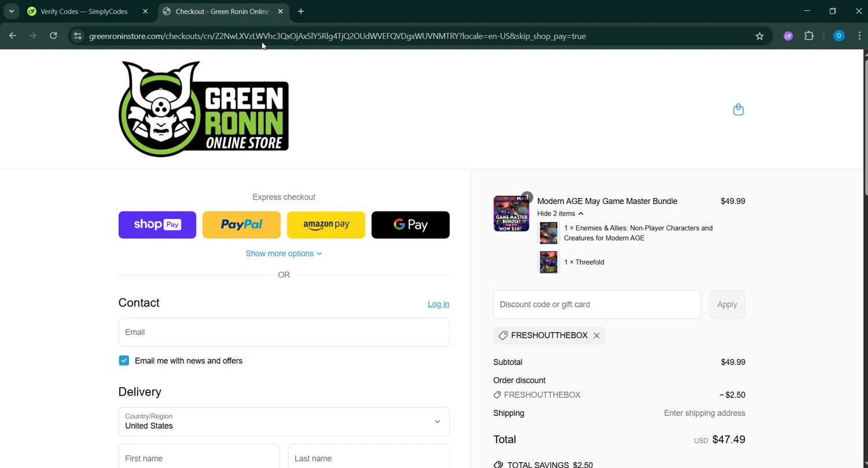868x468 pixels.
Task: Click the Threefold item thumbnail
Action: pyautogui.click(x=549, y=262)
